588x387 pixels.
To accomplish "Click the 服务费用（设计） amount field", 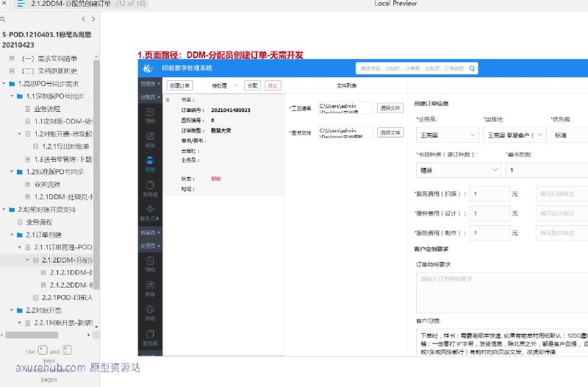I will click(490, 213).
